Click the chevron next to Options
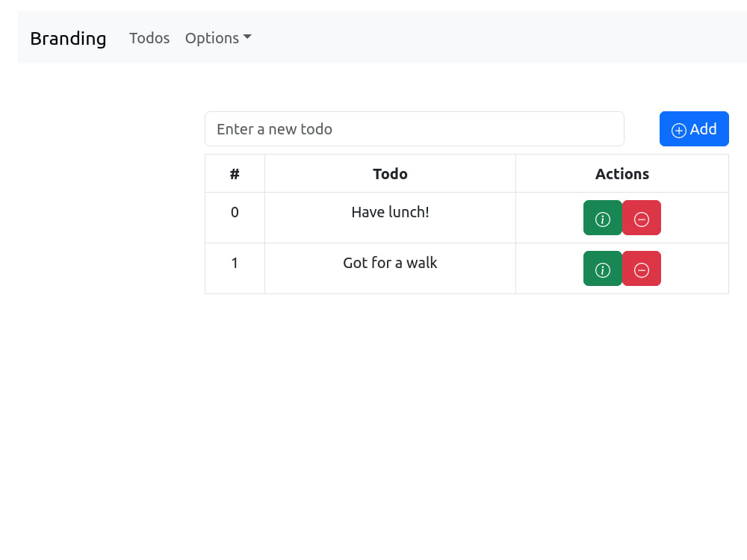This screenshot has height=560, width=747. (x=248, y=39)
